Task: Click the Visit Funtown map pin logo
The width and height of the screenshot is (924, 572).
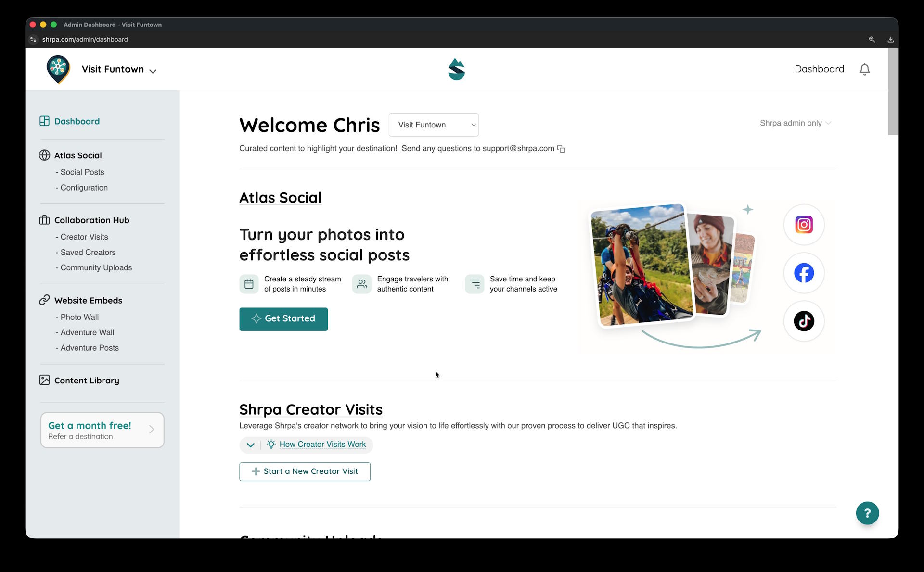Action: tap(58, 69)
